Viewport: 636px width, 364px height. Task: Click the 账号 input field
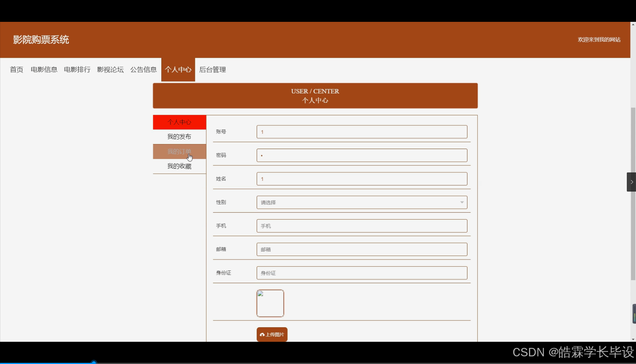361,131
